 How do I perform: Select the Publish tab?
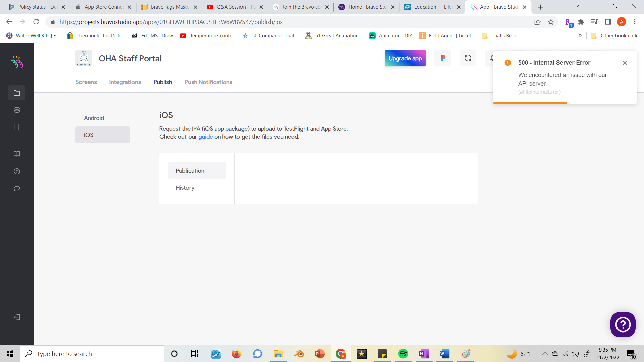click(163, 82)
